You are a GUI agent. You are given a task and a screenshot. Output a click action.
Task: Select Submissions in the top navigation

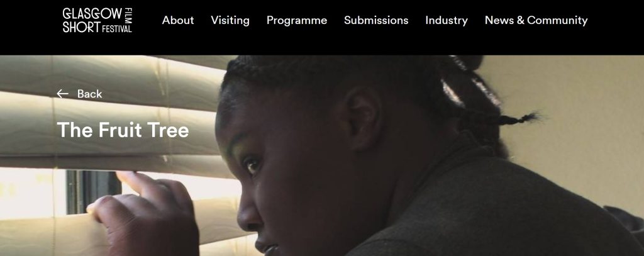pyautogui.click(x=376, y=20)
